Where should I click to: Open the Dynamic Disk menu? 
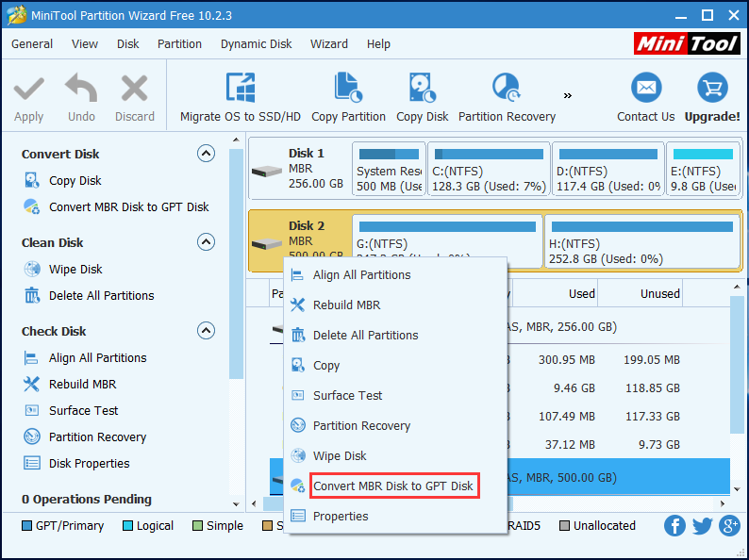coord(256,44)
